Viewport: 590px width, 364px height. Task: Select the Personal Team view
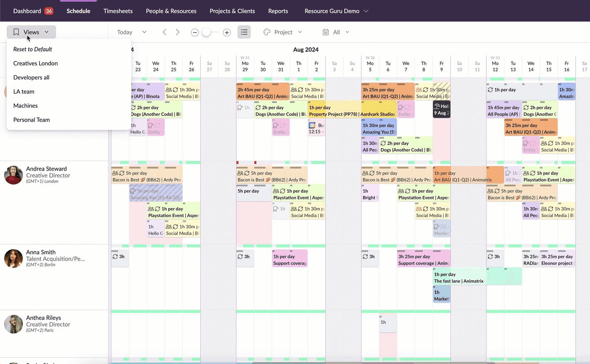pyautogui.click(x=32, y=120)
